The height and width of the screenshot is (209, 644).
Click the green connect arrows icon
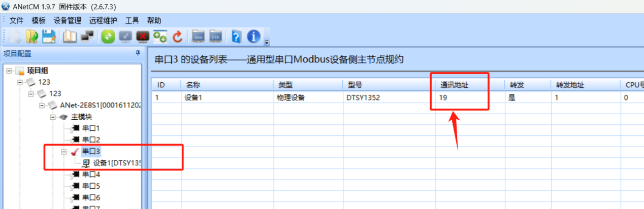pyautogui.click(x=107, y=37)
